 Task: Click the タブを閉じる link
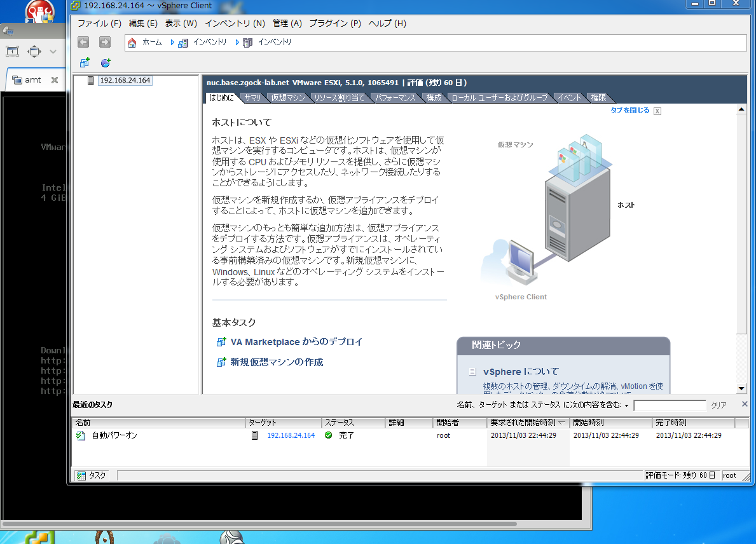click(x=629, y=111)
